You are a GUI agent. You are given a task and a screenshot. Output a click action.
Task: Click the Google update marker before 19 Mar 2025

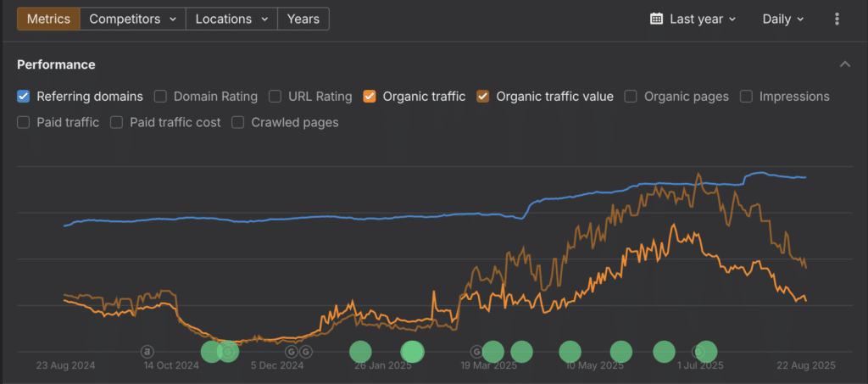[476, 351]
